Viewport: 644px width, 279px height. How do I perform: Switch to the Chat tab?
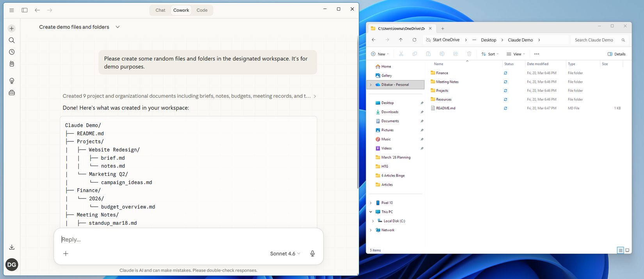click(160, 10)
